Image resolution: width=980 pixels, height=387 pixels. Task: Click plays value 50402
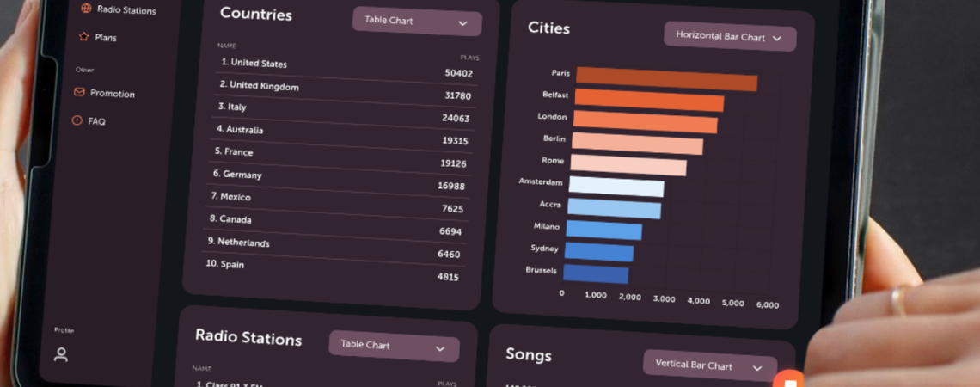tap(459, 73)
